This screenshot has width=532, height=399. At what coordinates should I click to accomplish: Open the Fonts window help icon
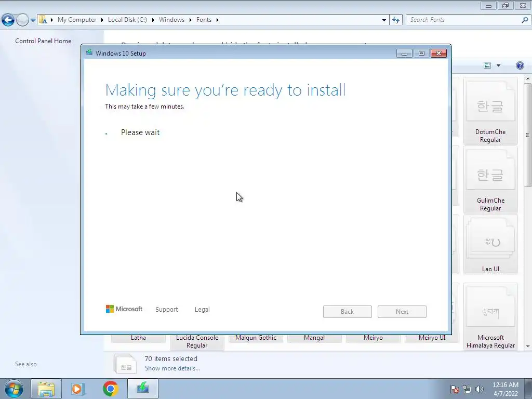[x=520, y=65]
